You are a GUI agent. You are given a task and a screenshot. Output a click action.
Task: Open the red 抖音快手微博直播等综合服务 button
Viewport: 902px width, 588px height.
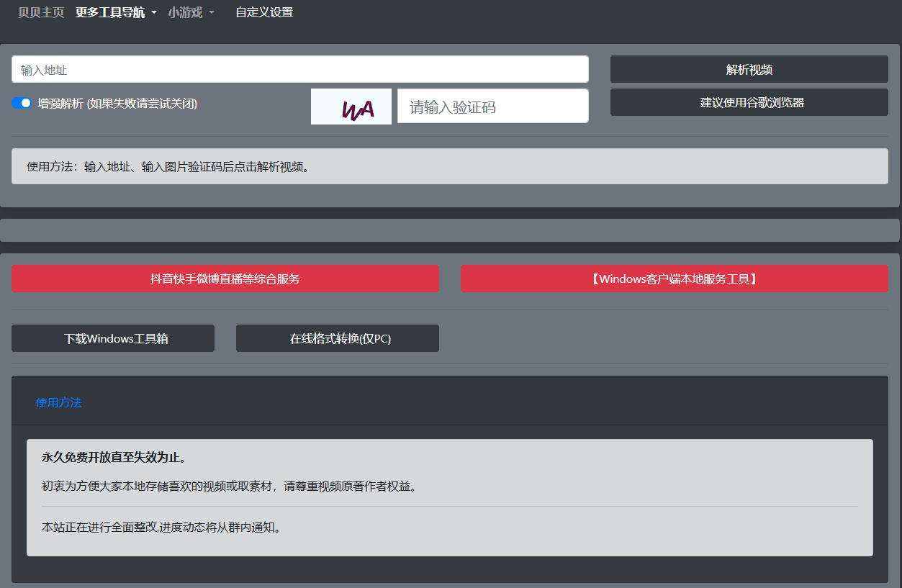coord(225,279)
